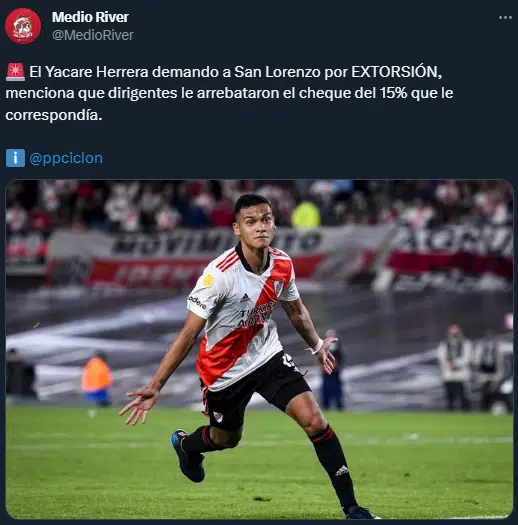
Task: Open the attached player photo
Action: click(x=259, y=349)
